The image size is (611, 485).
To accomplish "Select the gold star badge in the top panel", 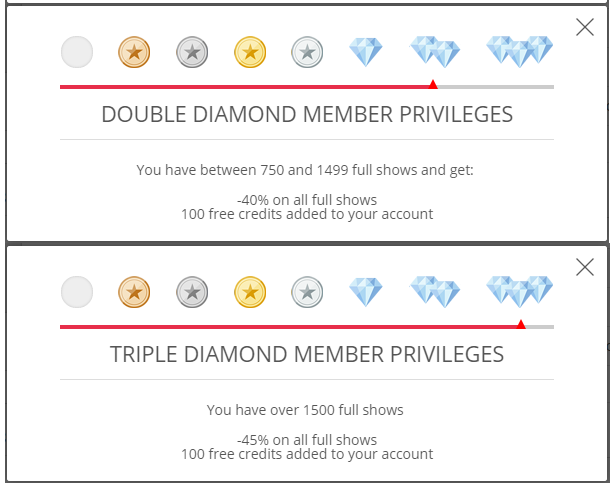I will click(250, 51).
